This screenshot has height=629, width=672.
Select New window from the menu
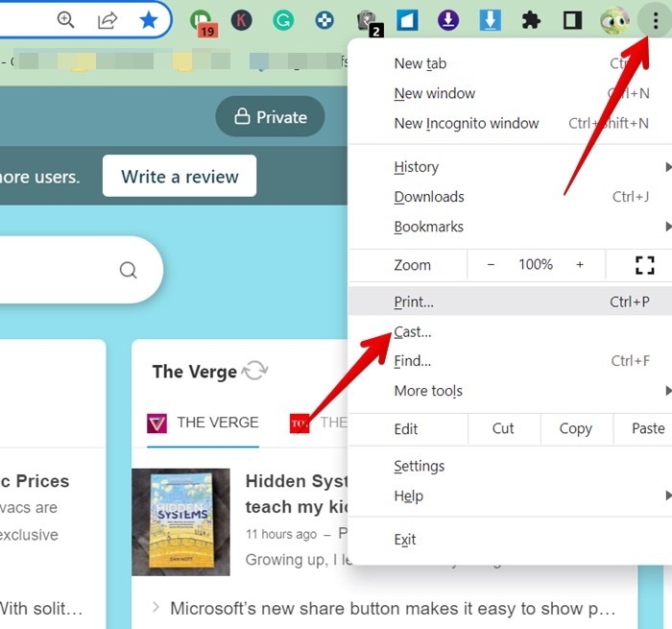coord(510,93)
